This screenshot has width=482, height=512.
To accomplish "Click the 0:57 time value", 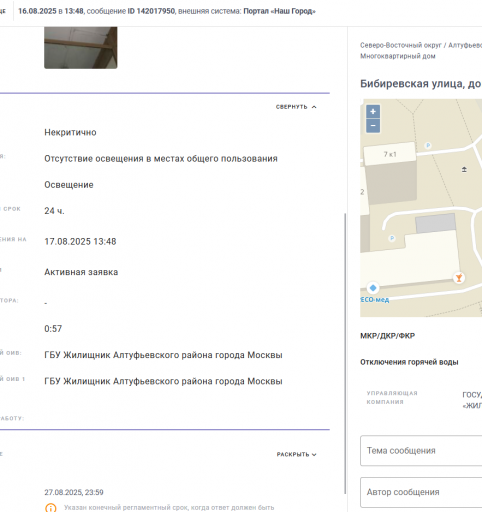I will (x=53, y=329).
